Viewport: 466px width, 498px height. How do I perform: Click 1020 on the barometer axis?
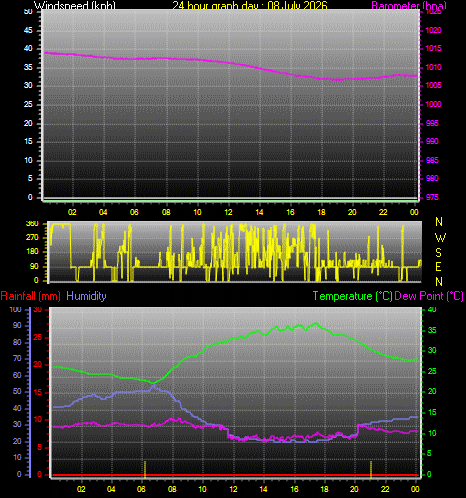pos(433,30)
